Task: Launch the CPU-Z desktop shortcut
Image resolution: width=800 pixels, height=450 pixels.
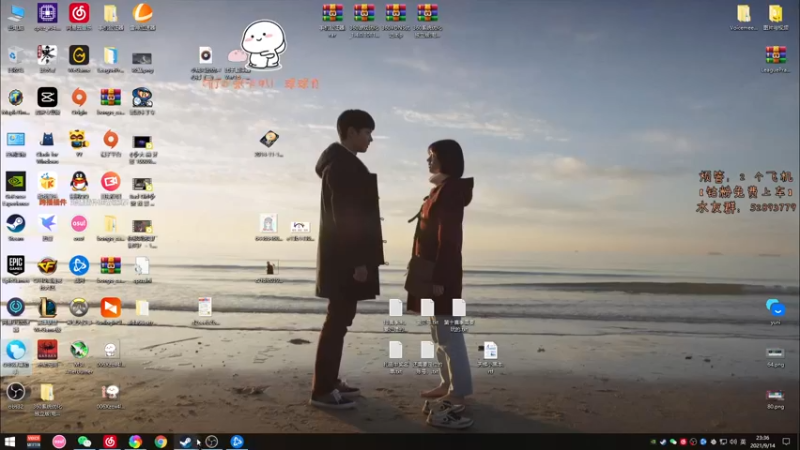Action: tap(47, 14)
